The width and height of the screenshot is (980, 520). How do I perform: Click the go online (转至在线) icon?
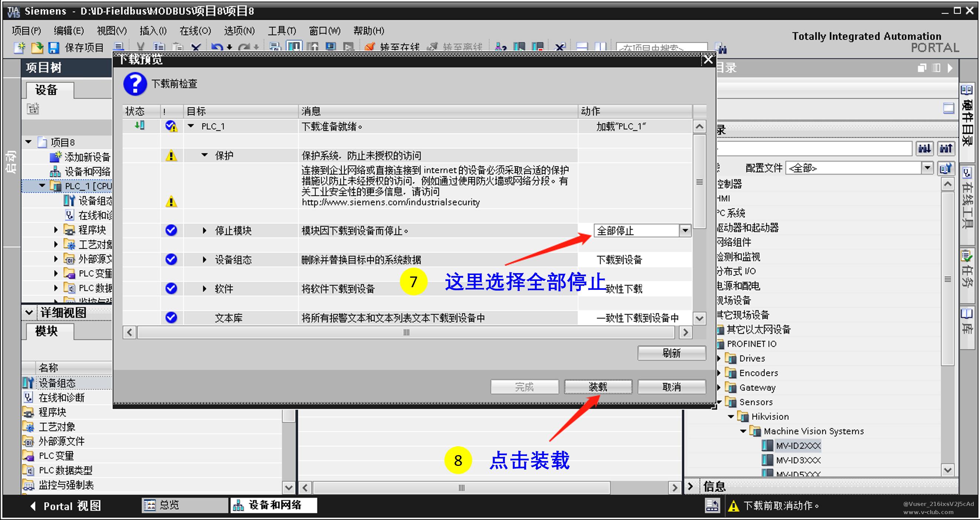pyautogui.click(x=369, y=47)
